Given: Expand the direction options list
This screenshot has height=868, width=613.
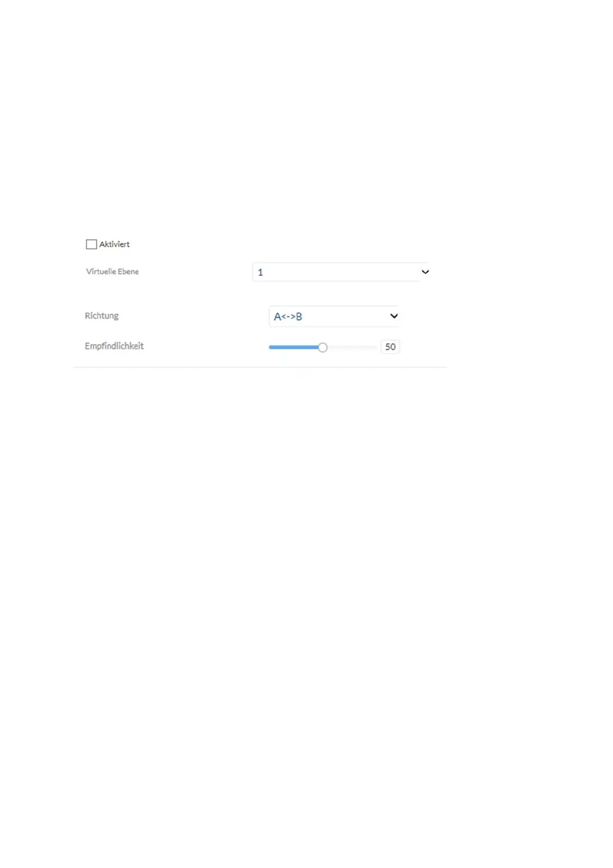Looking at the screenshot, I should click(333, 316).
